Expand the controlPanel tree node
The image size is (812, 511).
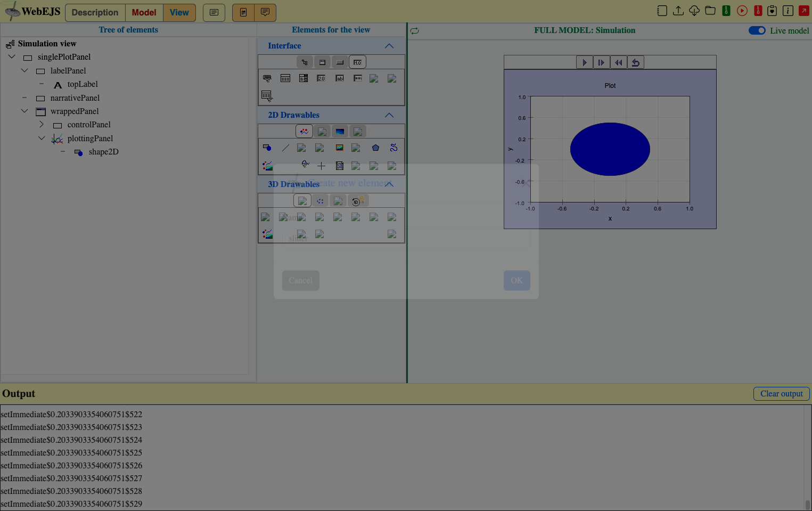click(42, 124)
